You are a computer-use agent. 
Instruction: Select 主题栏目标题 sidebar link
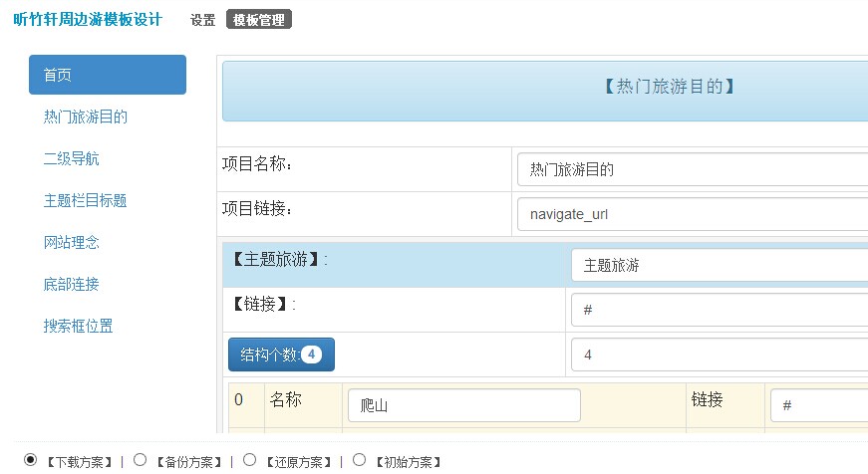(x=86, y=200)
